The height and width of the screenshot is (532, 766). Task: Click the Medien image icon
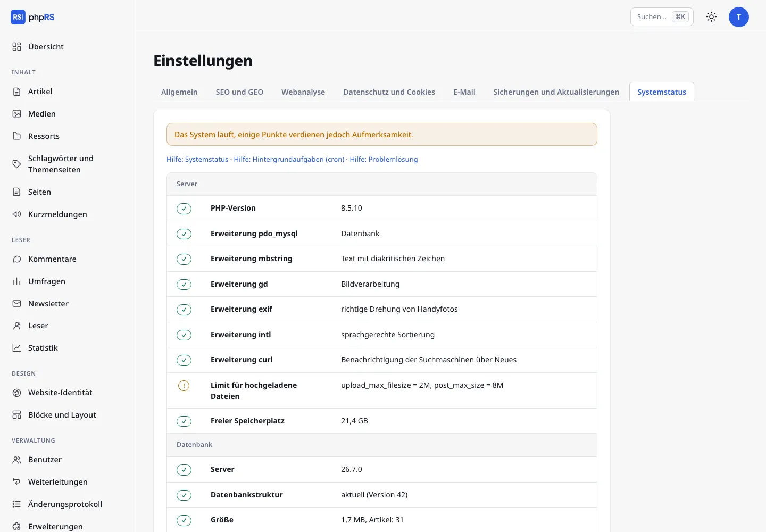pyautogui.click(x=17, y=114)
